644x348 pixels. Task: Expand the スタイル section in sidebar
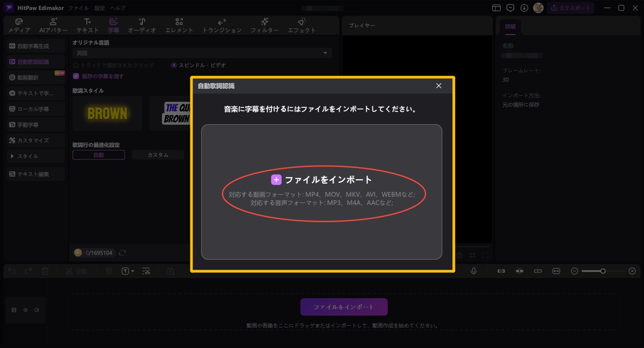point(13,156)
